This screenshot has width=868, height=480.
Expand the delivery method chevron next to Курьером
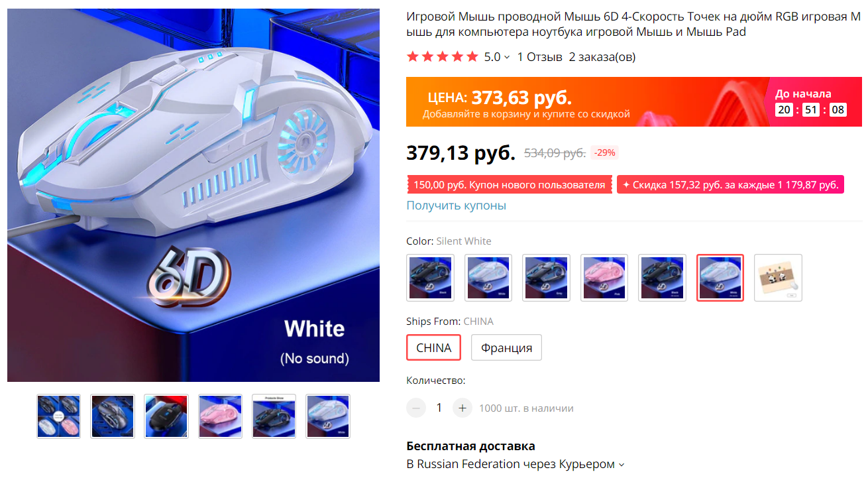coord(622,465)
